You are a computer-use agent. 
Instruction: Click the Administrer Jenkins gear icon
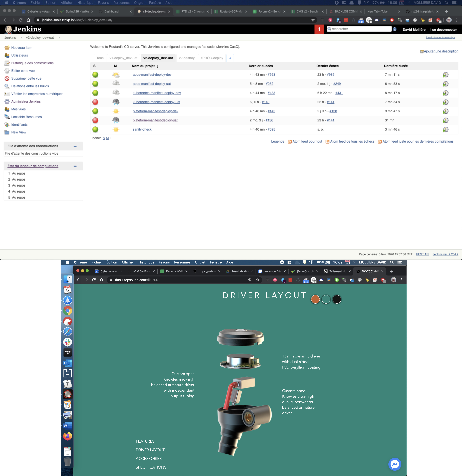tap(7, 102)
